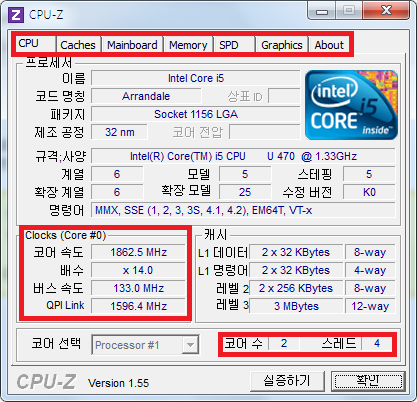Switch to the Caches tab
This screenshot has height=402, width=417.
click(78, 45)
